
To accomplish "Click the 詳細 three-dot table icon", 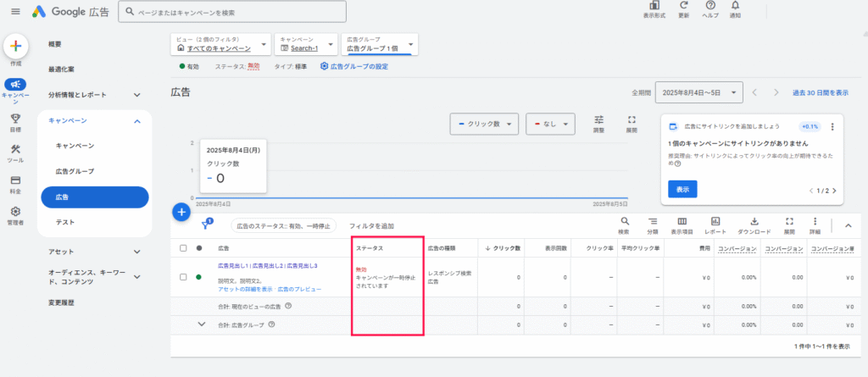I will (x=815, y=225).
